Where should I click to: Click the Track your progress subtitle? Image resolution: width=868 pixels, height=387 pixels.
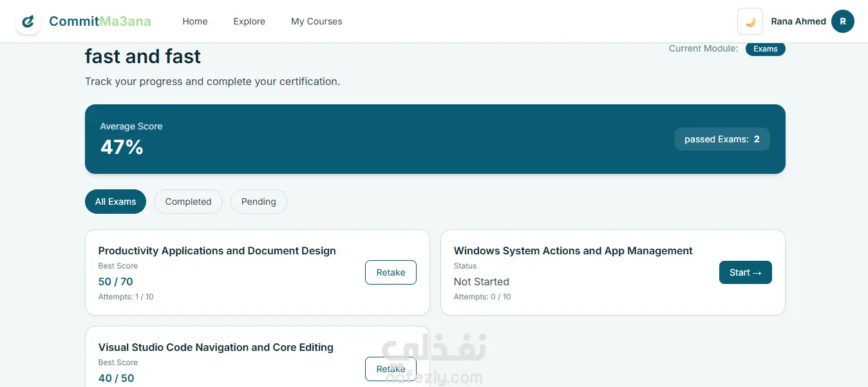pyautogui.click(x=212, y=82)
